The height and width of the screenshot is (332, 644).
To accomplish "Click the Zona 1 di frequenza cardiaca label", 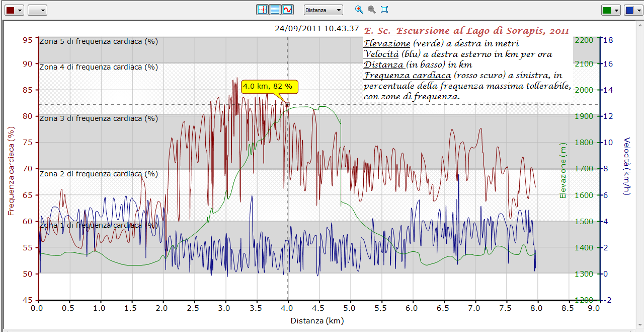I will [99, 225].
